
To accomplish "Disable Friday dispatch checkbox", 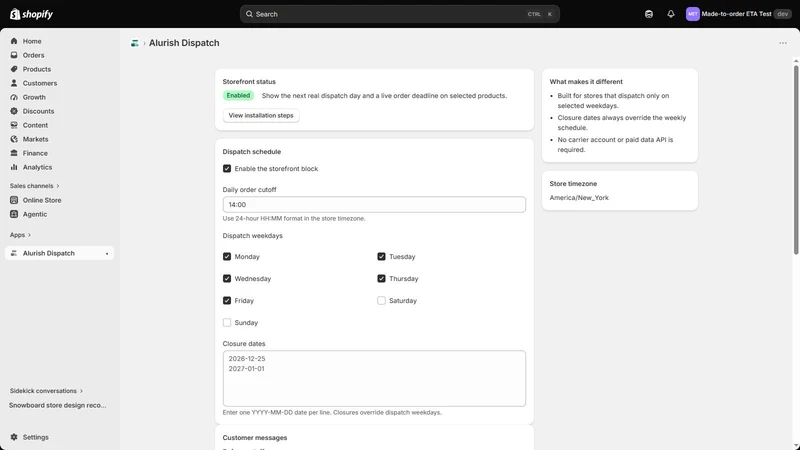I will tap(227, 301).
